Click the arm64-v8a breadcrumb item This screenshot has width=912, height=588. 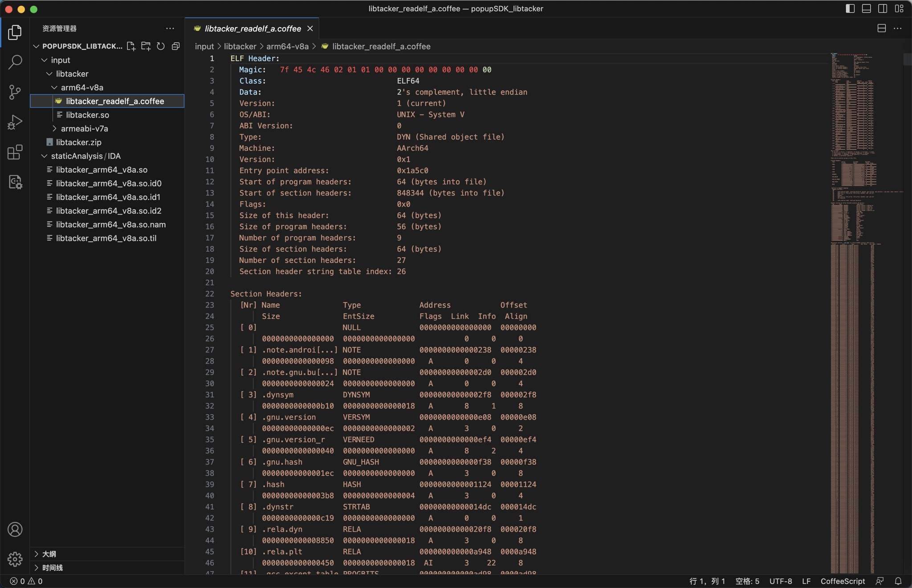point(287,46)
